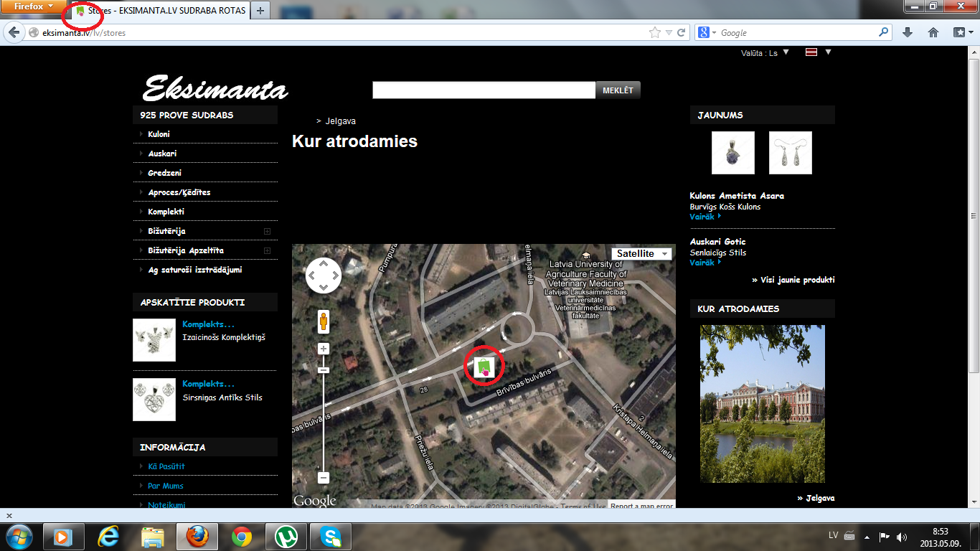Image resolution: width=980 pixels, height=551 pixels.
Task: Open the Komplekti category
Action: [166, 212]
